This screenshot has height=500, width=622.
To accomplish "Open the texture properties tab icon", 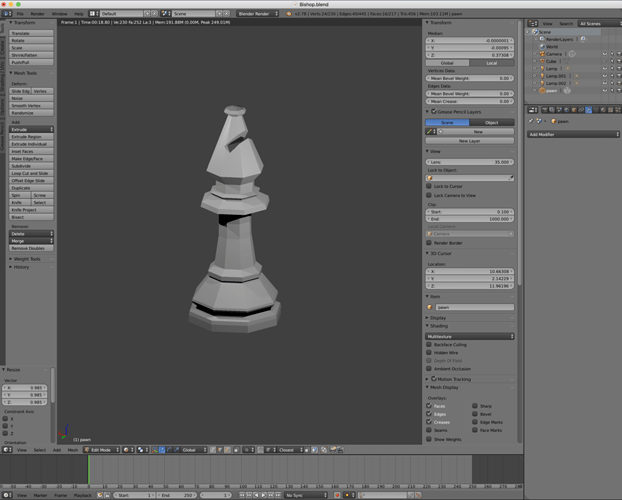I will click(x=610, y=110).
